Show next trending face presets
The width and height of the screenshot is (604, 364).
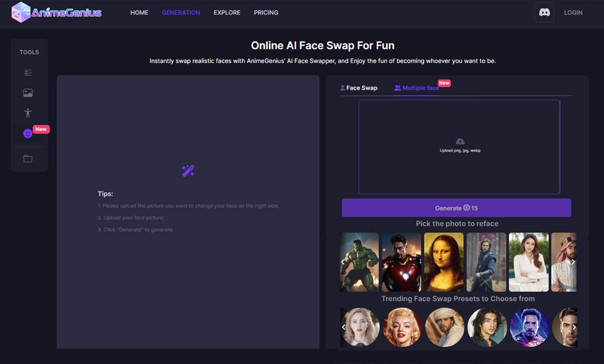[574, 327]
